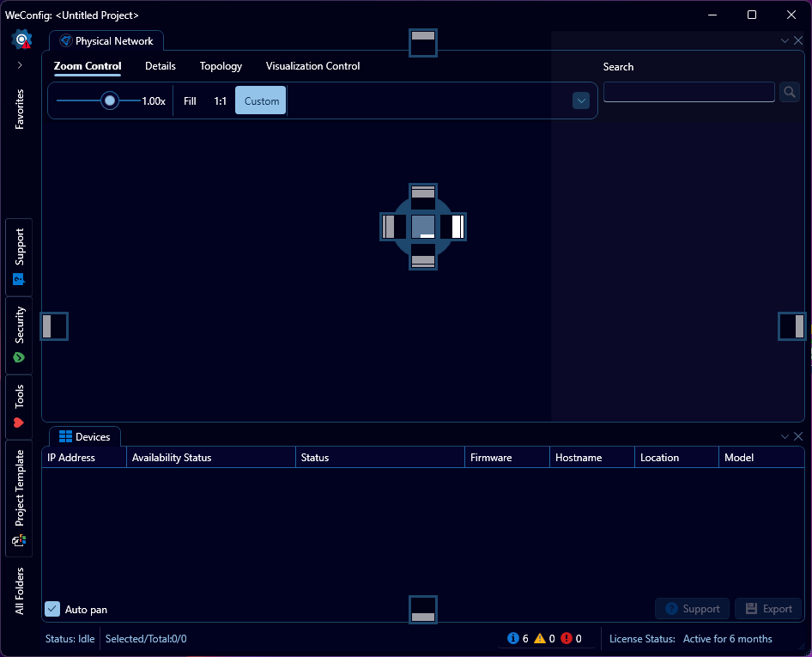Expand the left sidebar chevron

20,65
